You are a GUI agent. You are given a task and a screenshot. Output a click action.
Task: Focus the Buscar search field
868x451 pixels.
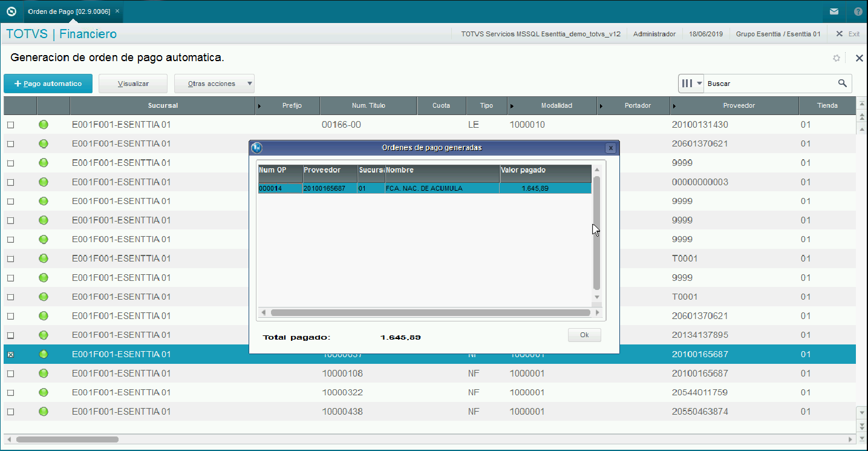click(x=769, y=84)
